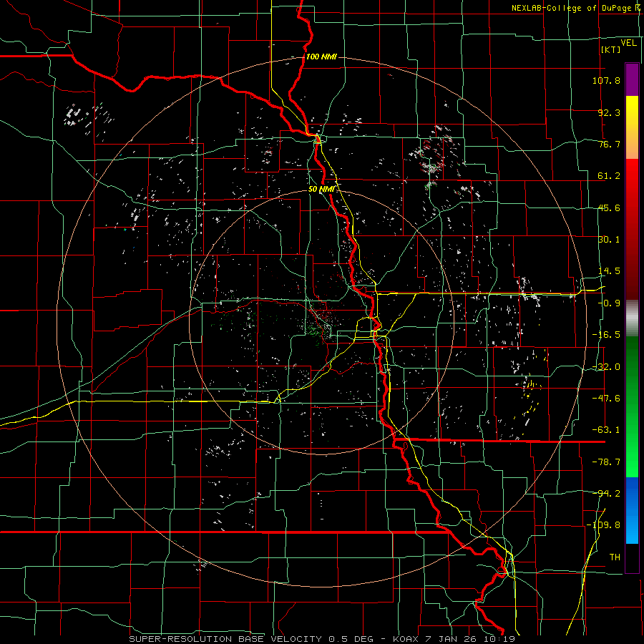The image size is (644, 644).
Task: Click the -47.6 velocity scale value
Action: pyautogui.click(x=606, y=399)
